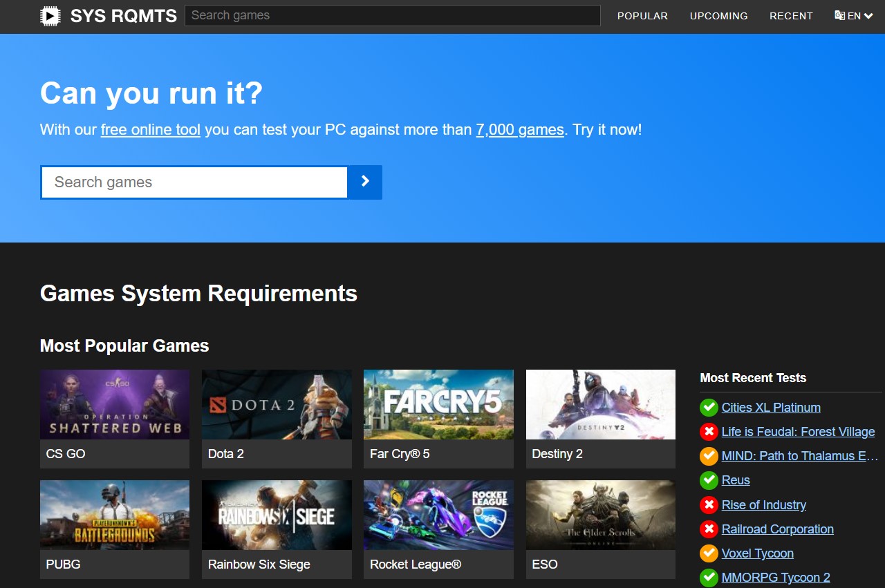Open the UPCOMING menu item
885x588 pixels.
(718, 15)
